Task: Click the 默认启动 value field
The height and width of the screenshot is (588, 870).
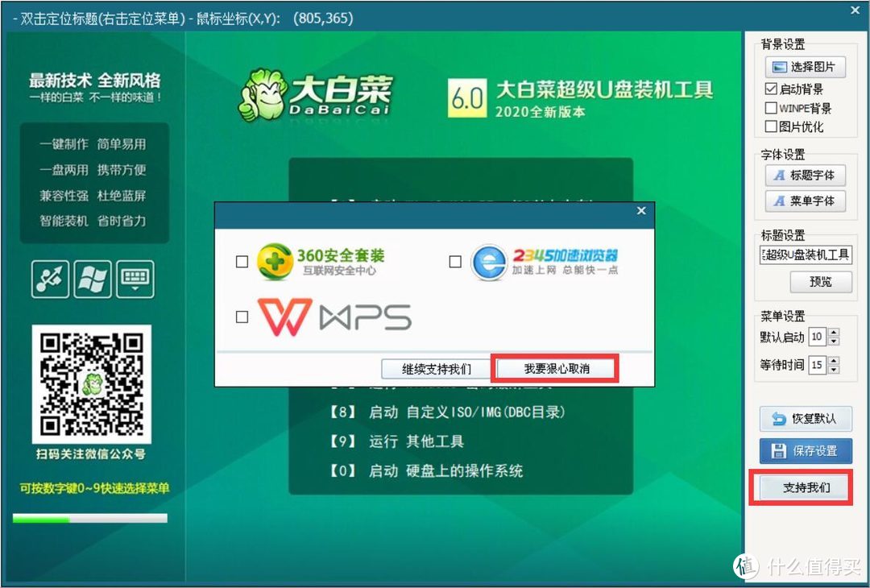Action: coord(818,337)
